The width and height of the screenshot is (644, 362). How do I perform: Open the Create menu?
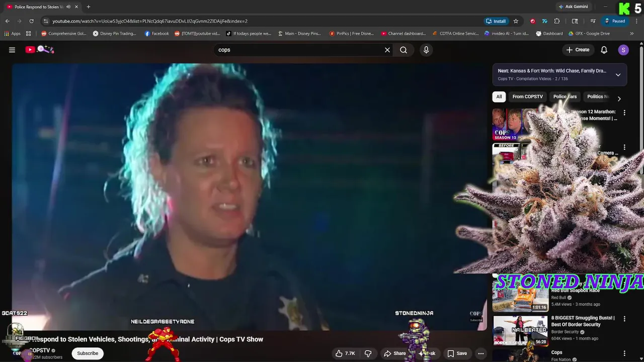click(578, 50)
